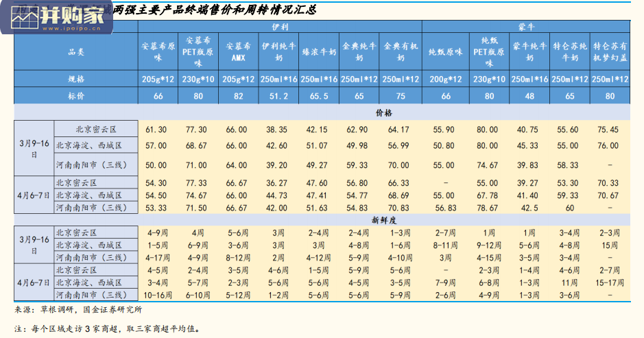Click 北京密云区 in 3月9-16日 price rows
Screen dimensions: 644x338
tap(96, 130)
